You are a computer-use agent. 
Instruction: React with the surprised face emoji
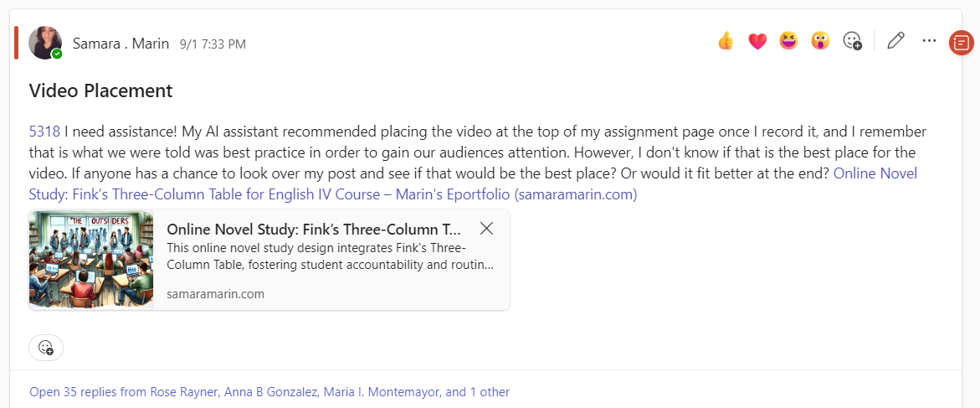820,40
